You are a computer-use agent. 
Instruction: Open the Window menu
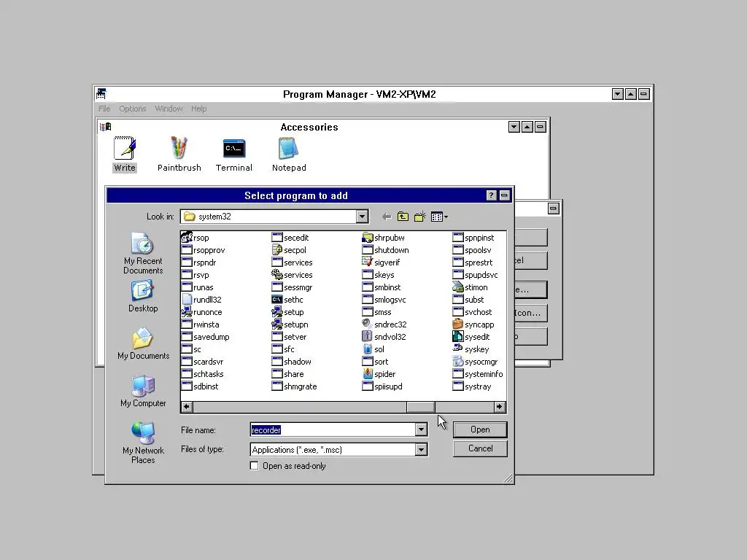(x=169, y=109)
